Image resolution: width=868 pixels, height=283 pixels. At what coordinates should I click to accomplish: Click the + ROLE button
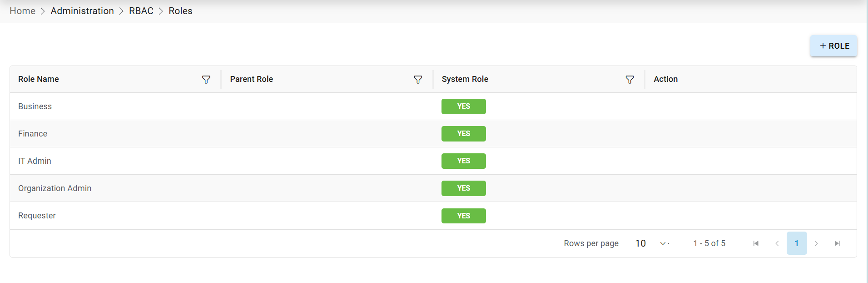(x=833, y=46)
